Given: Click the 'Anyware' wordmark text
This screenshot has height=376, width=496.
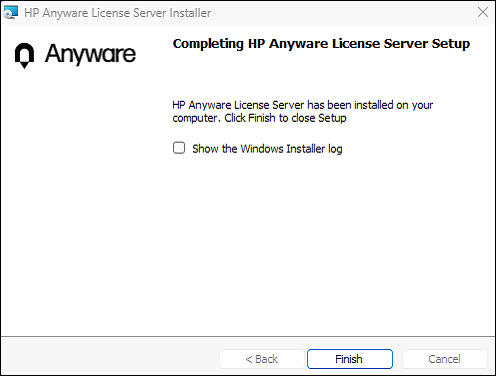Looking at the screenshot, I should 90,54.
